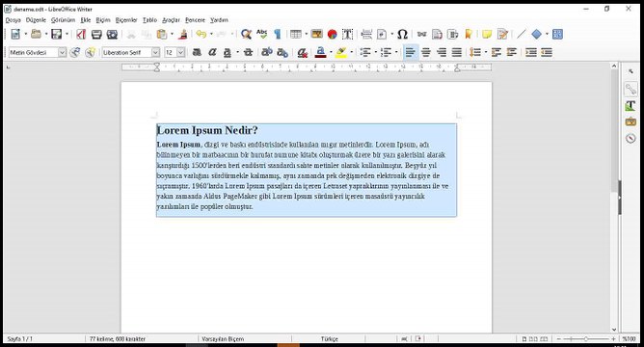This screenshot has width=644, height=347.
Task: Click the blue diamond basic shapes icon
Action: tap(536, 34)
